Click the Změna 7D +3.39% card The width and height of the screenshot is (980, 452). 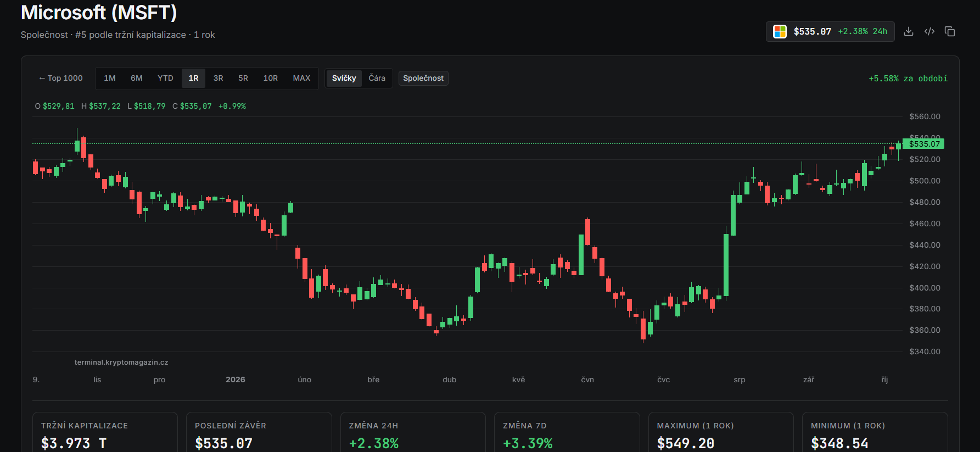point(567,433)
